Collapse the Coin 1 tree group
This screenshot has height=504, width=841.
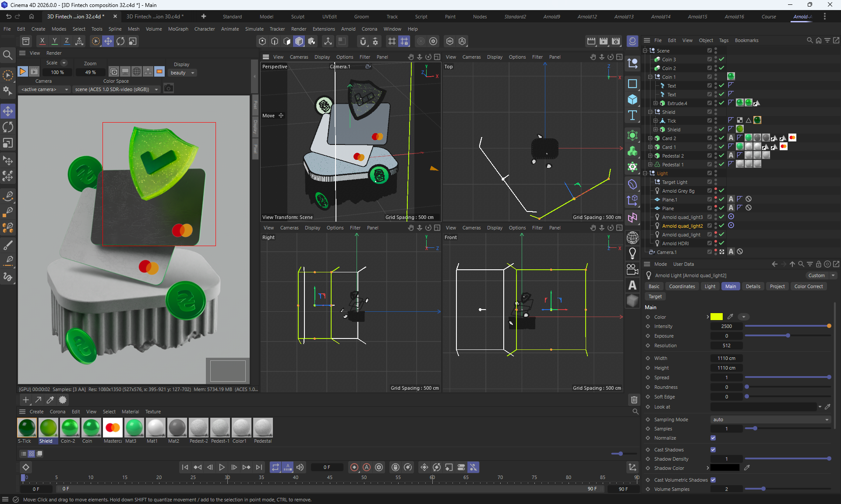point(650,77)
